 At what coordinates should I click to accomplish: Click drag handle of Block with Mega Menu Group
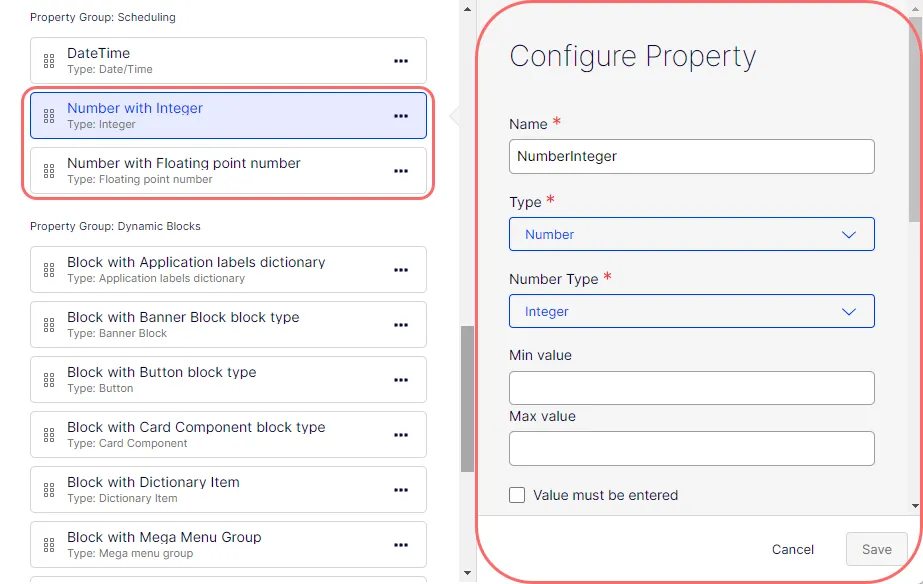[x=49, y=545]
